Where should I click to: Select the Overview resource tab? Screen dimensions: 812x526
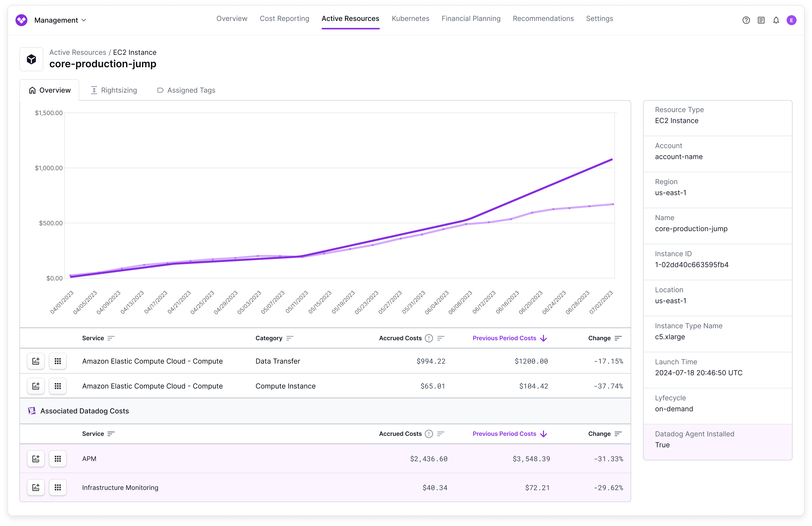click(x=50, y=90)
